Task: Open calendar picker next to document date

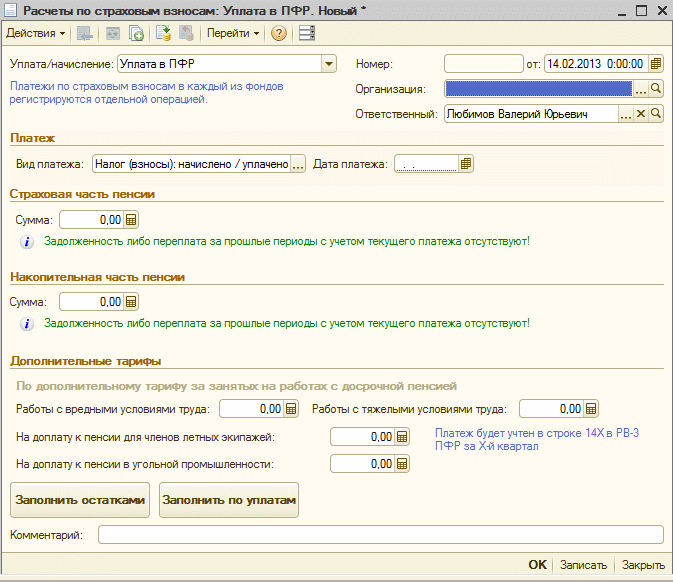Action: click(656, 64)
